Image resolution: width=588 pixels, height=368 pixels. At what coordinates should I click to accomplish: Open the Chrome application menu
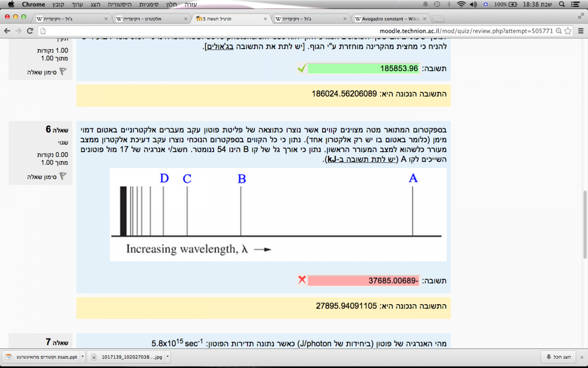click(33, 4)
